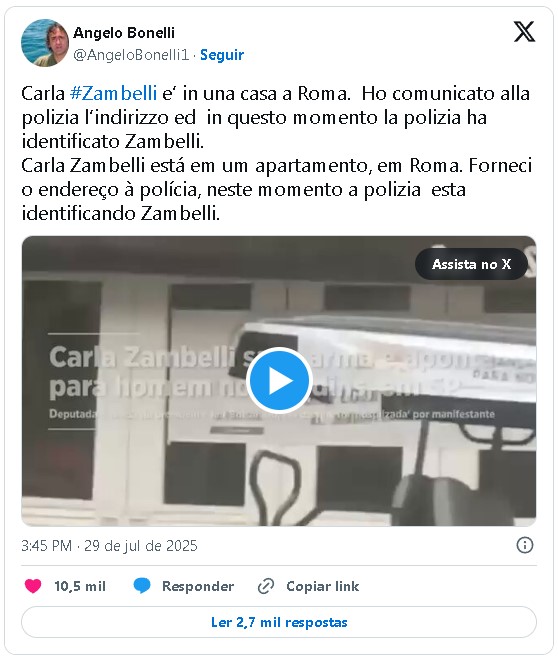Click the Assista no X button
This screenshot has height=657, width=558.
tap(471, 264)
